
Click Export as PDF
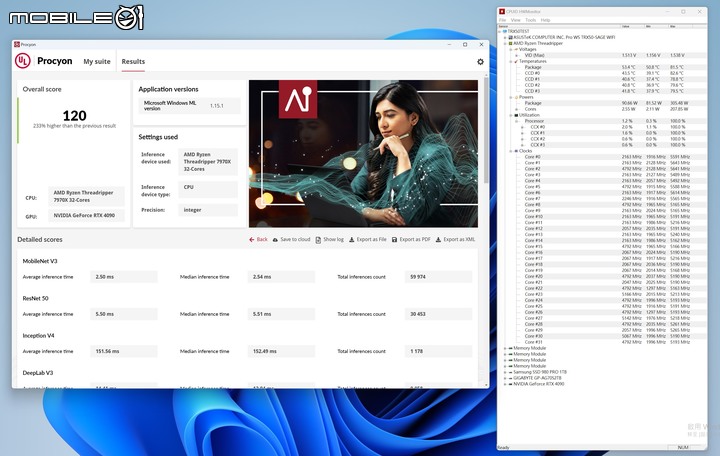click(411, 239)
